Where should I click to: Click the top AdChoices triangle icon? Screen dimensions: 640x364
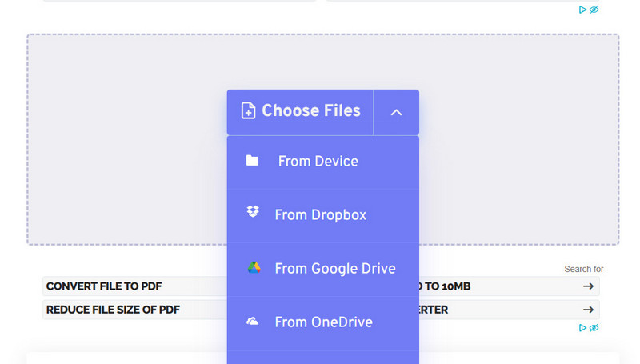tap(582, 10)
